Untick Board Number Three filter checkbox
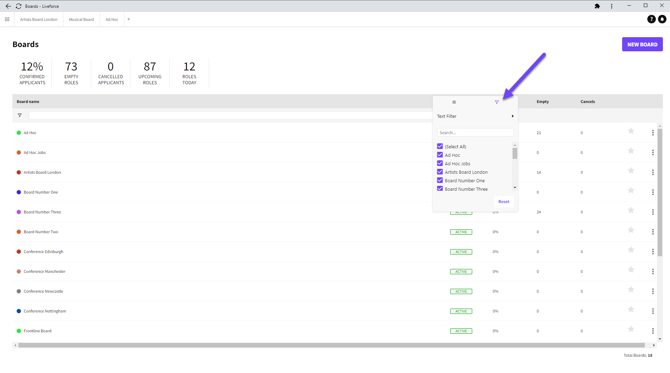Viewport: 670px width, 373px height. pyautogui.click(x=440, y=189)
